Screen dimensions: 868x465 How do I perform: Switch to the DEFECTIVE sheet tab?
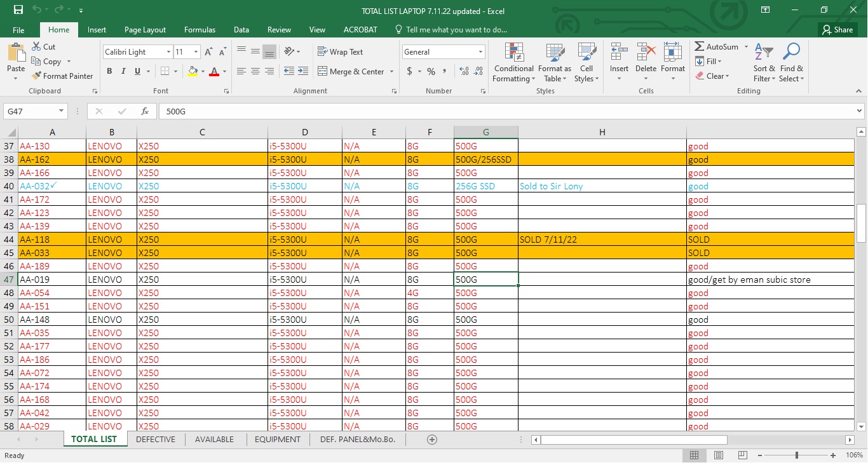[156, 440]
